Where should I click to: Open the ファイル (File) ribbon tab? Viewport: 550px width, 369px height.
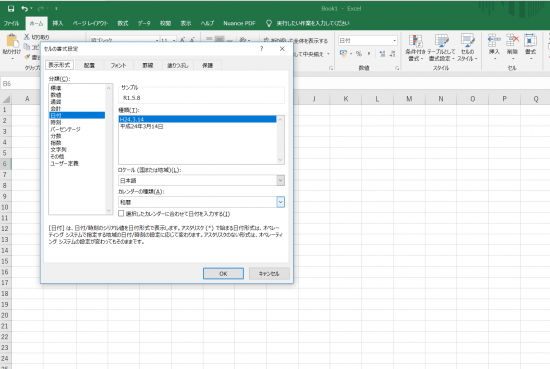tap(11, 23)
